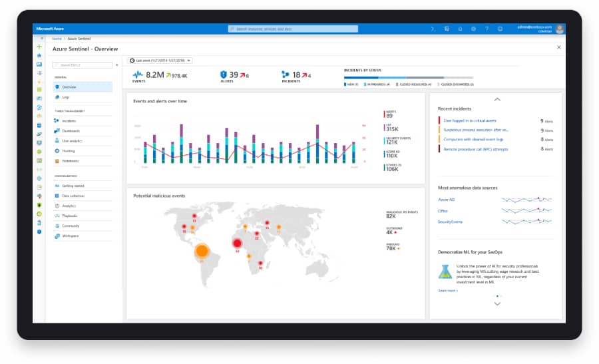This screenshot has height=364, width=599.
Task: Collapse the Sentinel navigation menu
Action: point(116,65)
